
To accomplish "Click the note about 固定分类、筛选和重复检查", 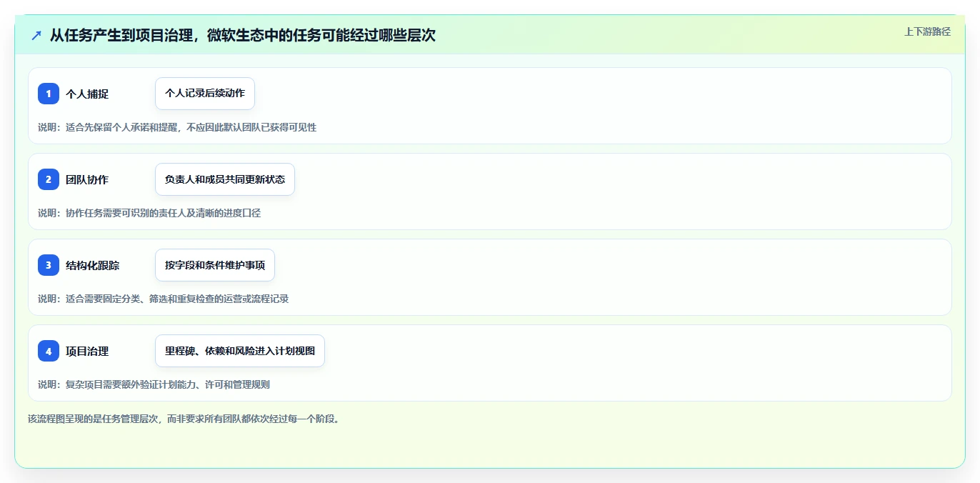I will pos(164,299).
